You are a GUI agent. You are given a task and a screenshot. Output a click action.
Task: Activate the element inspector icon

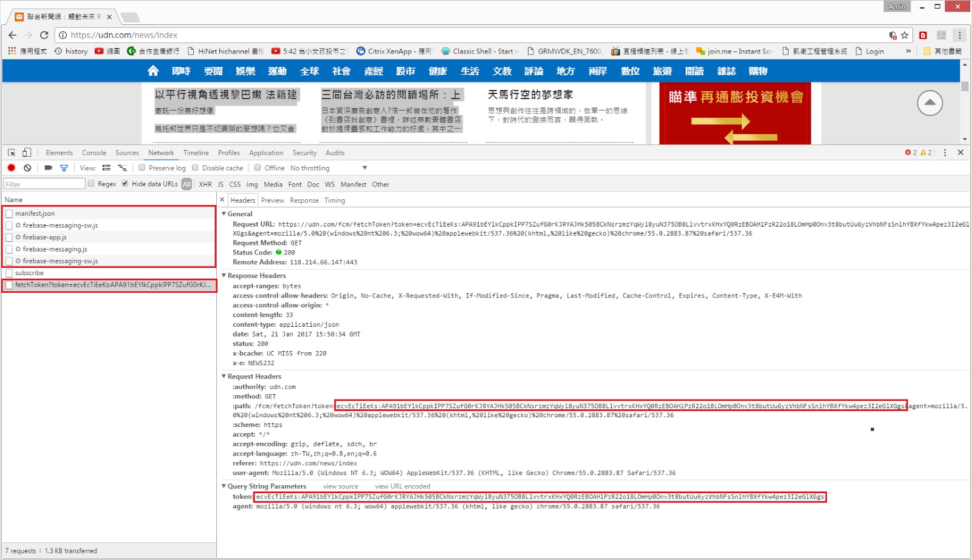click(x=12, y=152)
